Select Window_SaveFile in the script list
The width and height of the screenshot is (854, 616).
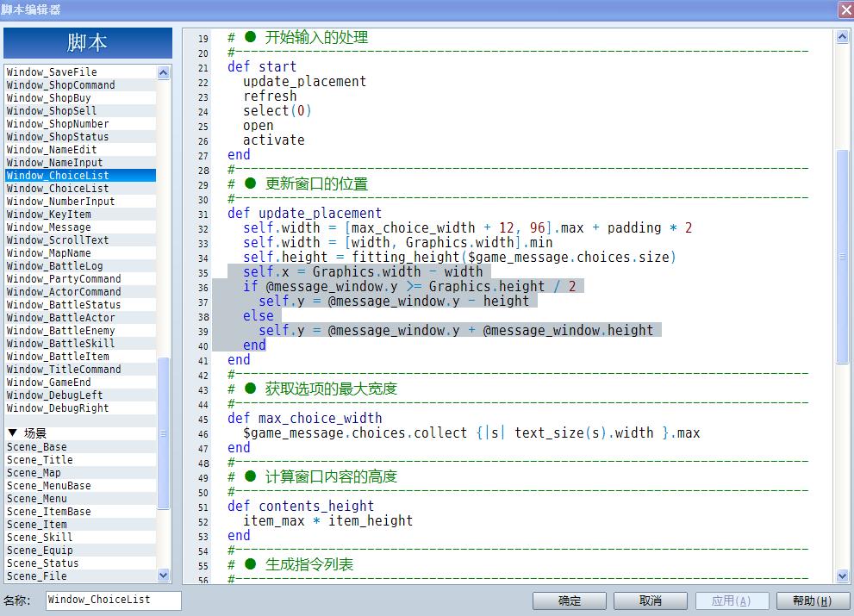[81, 72]
